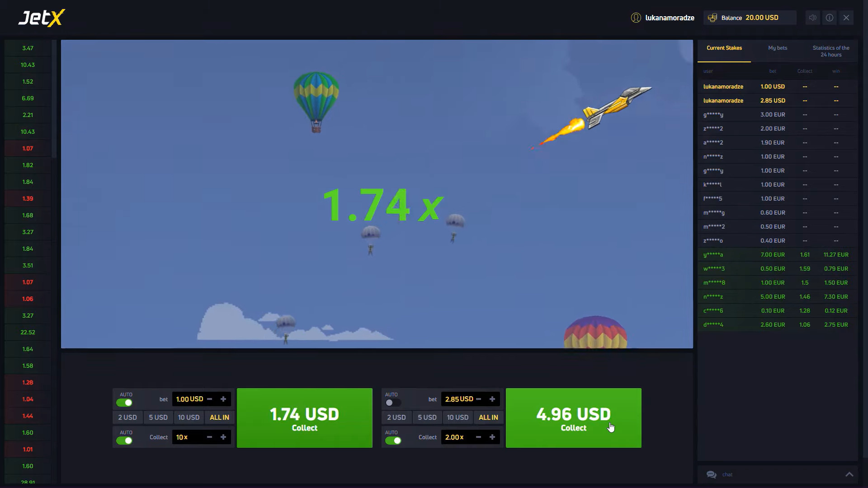Set right bet to 5 USD

tap(427, 418)
